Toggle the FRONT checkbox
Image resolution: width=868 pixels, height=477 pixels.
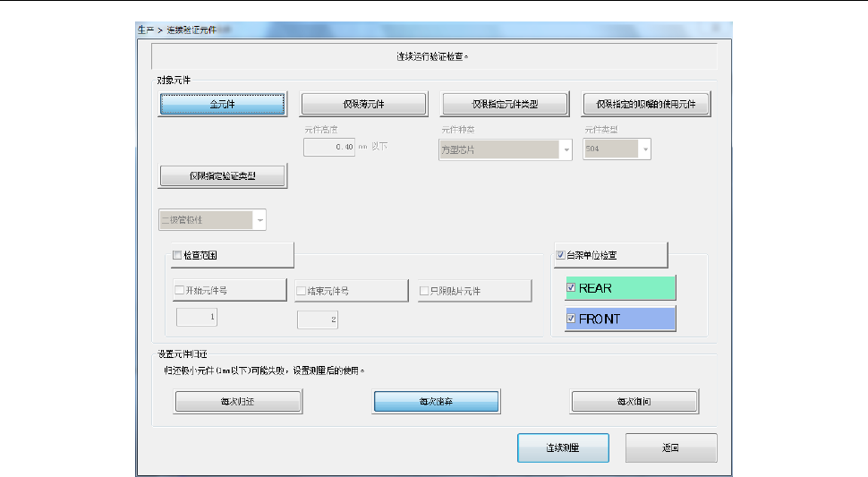571,319
